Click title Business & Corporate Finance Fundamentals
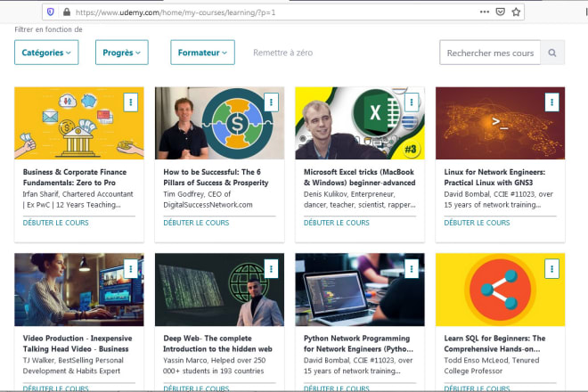Viewport: 588px width, 392px height. 75,177
